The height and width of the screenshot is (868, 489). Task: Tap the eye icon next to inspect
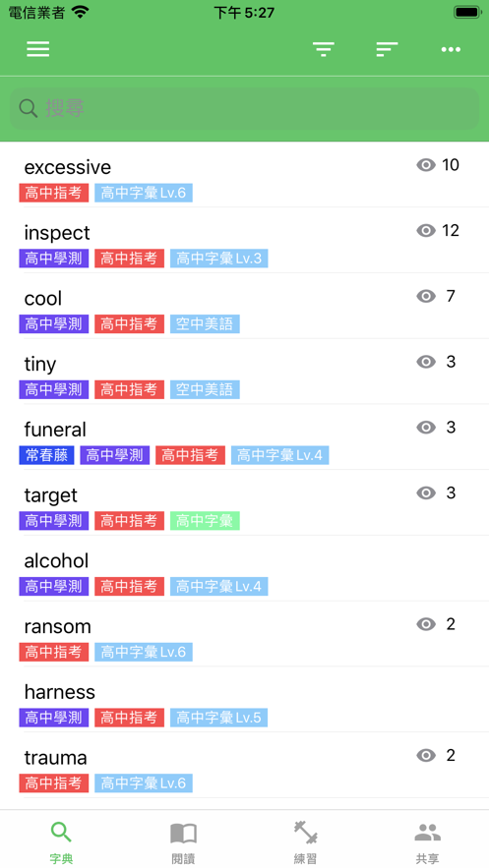click(x=426, y=231)
